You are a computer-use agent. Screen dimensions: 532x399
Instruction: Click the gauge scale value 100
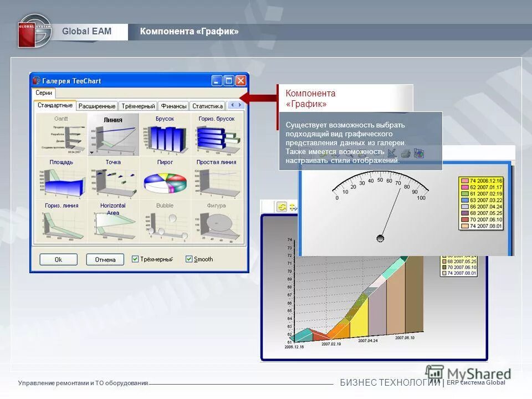coord(421,198)
